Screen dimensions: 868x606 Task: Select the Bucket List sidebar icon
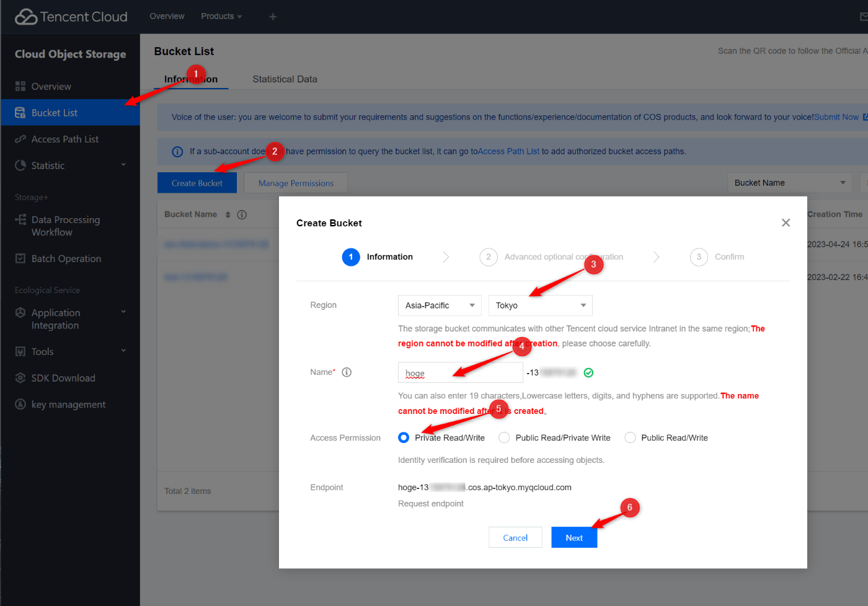click(20, 112)
